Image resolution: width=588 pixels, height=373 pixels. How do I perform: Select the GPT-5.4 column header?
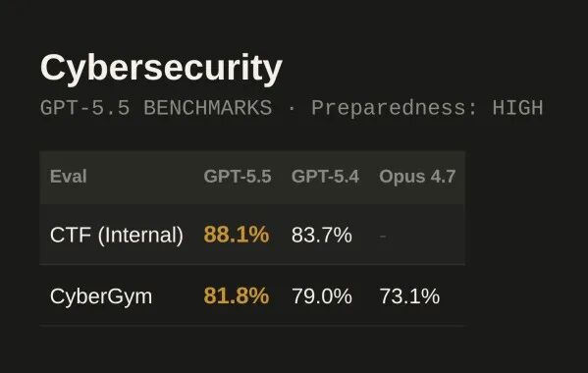pyautogui.click(x=325, y=176)
